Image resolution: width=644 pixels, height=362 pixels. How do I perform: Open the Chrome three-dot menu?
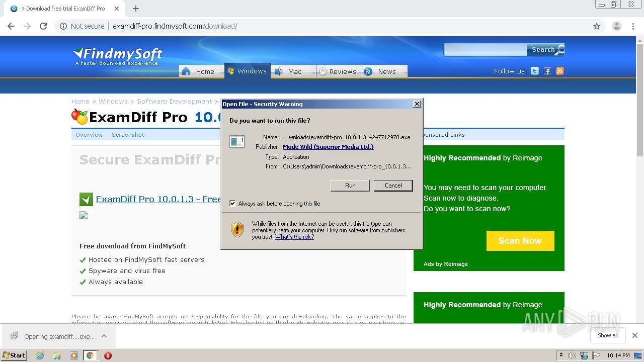click(633, 26)
